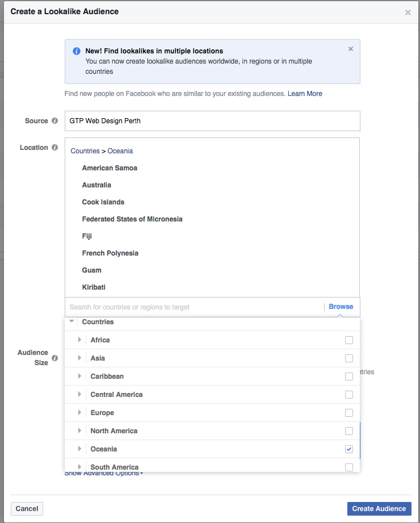Open the Learn More link

[305, 94]
